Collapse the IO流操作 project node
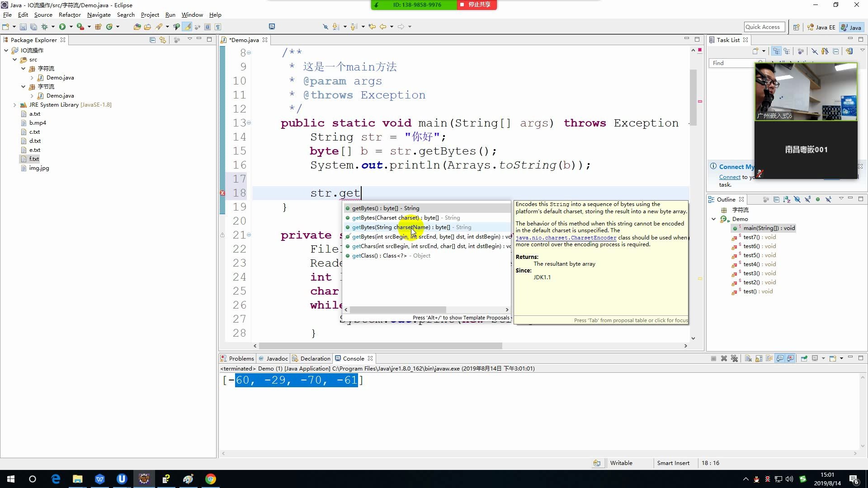 (x=6, y=51)
